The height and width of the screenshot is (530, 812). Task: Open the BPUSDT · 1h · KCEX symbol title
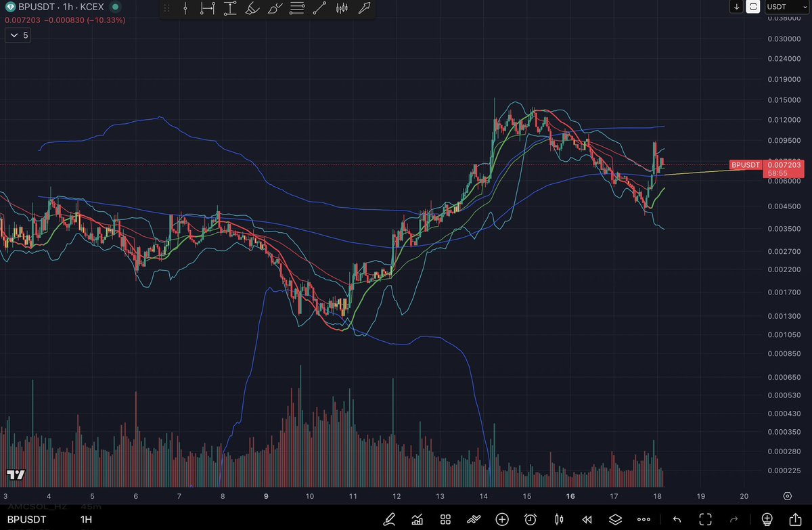pos(62,7)
